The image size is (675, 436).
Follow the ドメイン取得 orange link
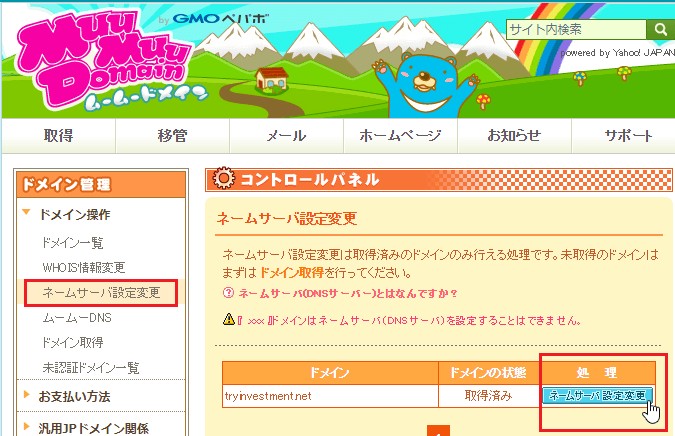(x=291, y=273)
